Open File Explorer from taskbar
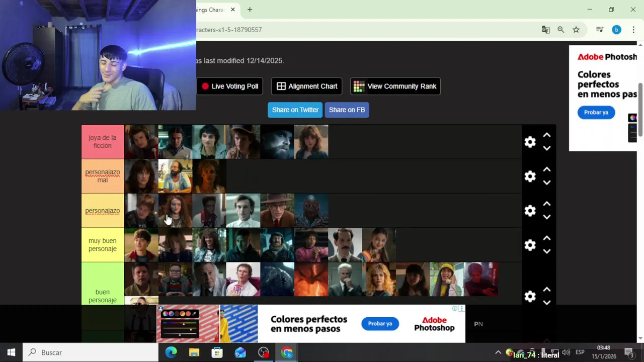The width and height of the screenshot is (644, 362). (x=194, y=352)
